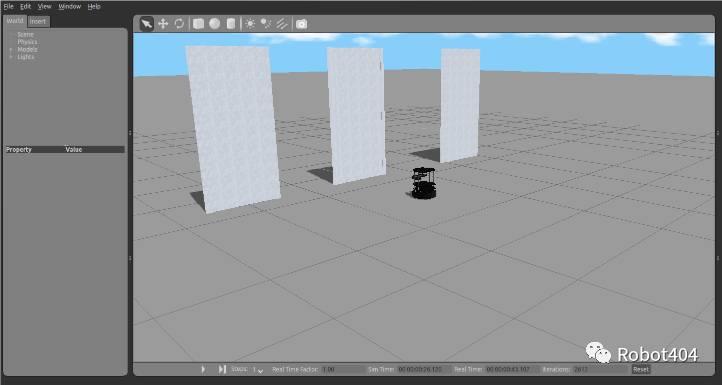Insert a cylinder shape

tap(231, 24)
